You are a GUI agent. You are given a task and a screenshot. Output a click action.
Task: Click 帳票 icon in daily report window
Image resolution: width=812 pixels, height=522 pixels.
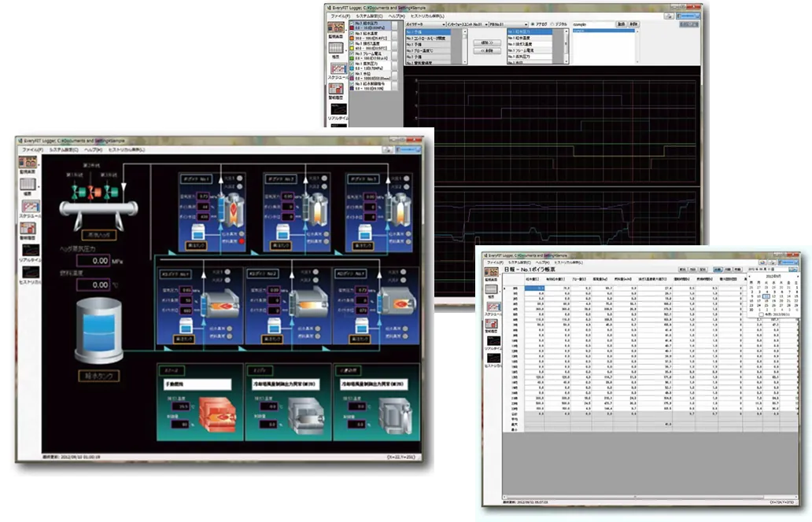pos(491,290)
